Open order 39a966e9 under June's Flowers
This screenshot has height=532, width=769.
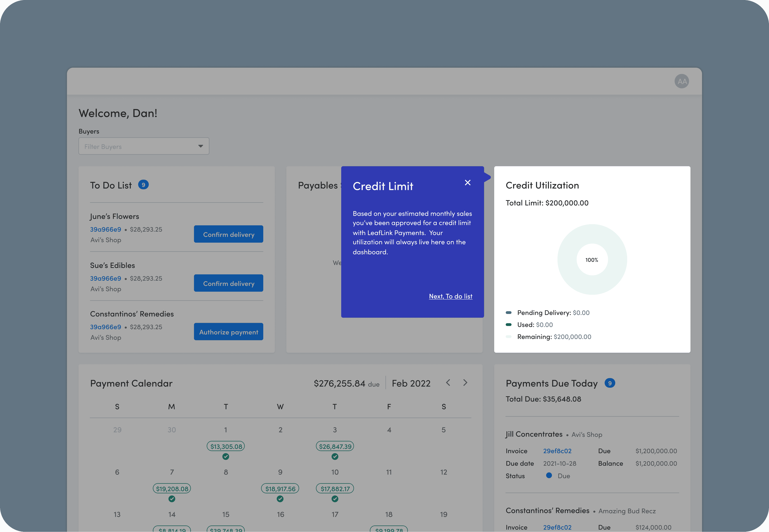click(x=105, y=229)
